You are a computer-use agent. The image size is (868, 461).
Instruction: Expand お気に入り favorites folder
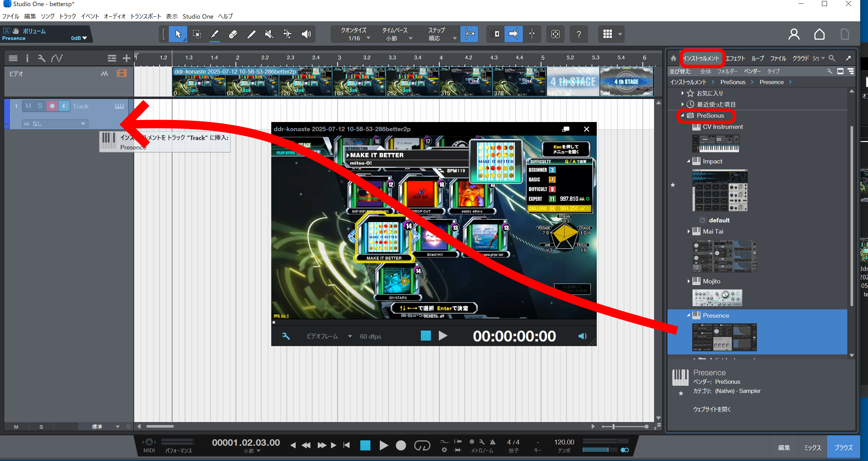682,93
